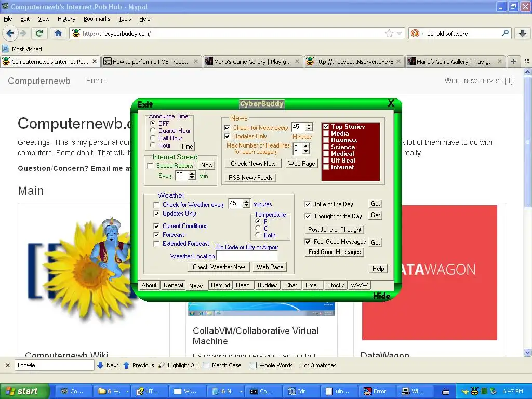Image resolution: width=532 pixels, height=399 pixels.
Task: Bookmark the page with the star icon
Action: click(x=389, y=33)
